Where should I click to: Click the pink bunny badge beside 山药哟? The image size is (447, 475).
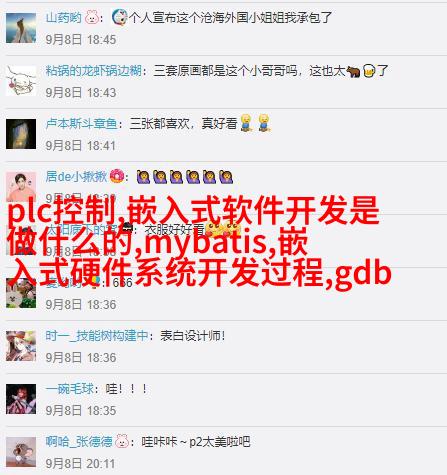(x=92, y=17)
